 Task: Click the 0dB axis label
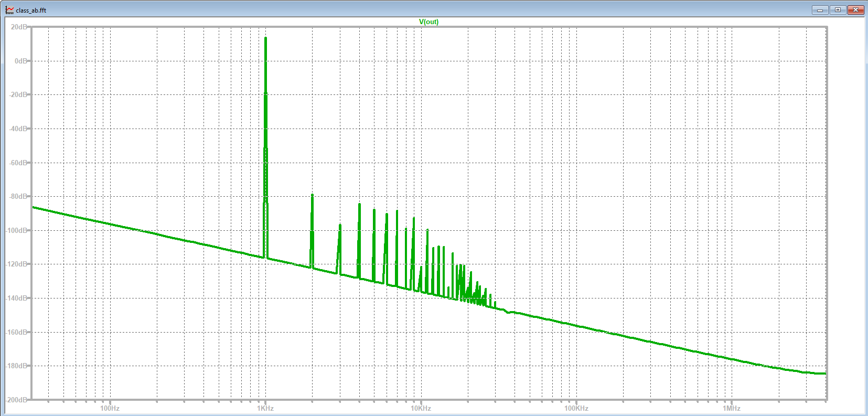point(22,61)
